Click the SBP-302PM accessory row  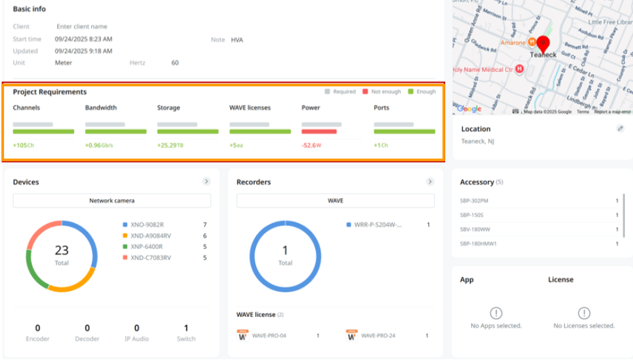(539, 201)
